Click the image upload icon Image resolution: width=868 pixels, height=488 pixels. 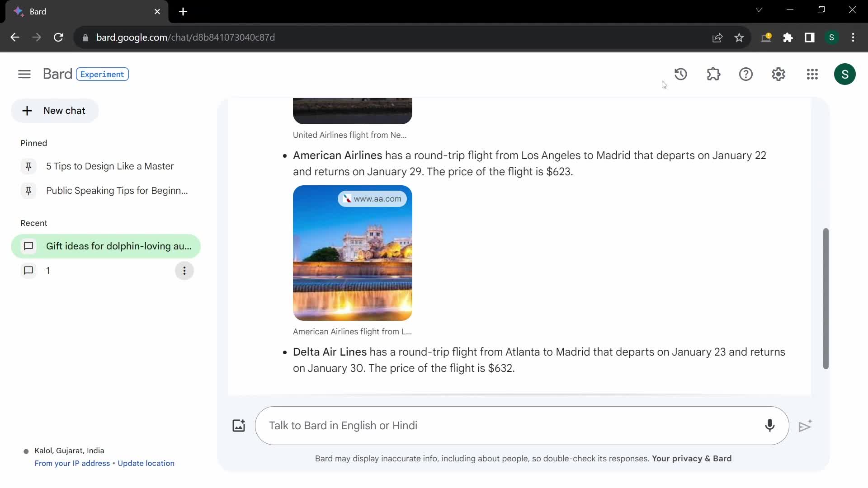click(x=238, y=425)
